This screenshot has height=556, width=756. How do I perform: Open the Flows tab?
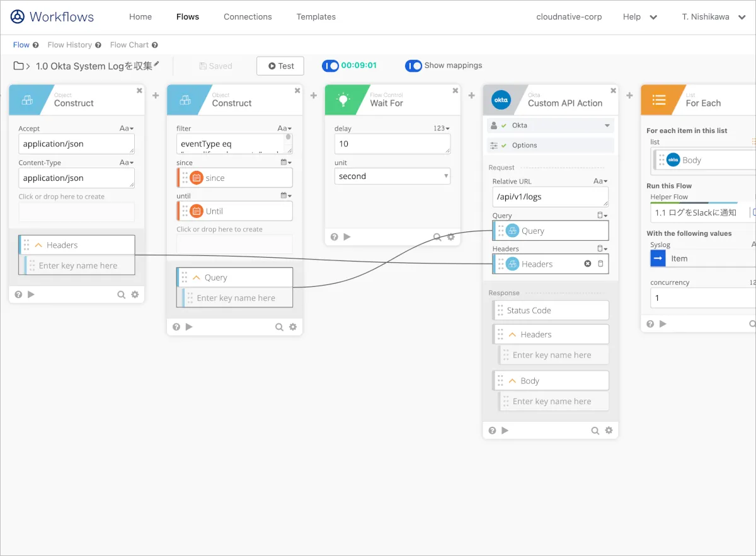click(188, 17)
